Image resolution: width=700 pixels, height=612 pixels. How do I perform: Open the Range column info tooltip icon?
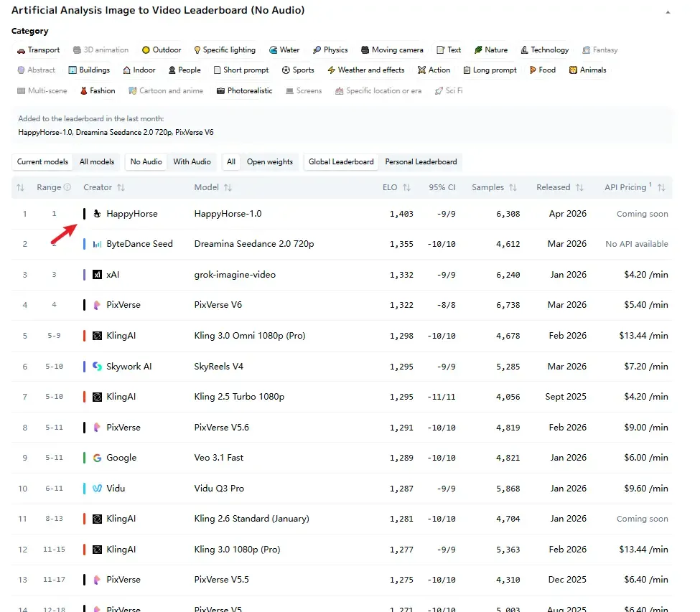tap(69, 187)
